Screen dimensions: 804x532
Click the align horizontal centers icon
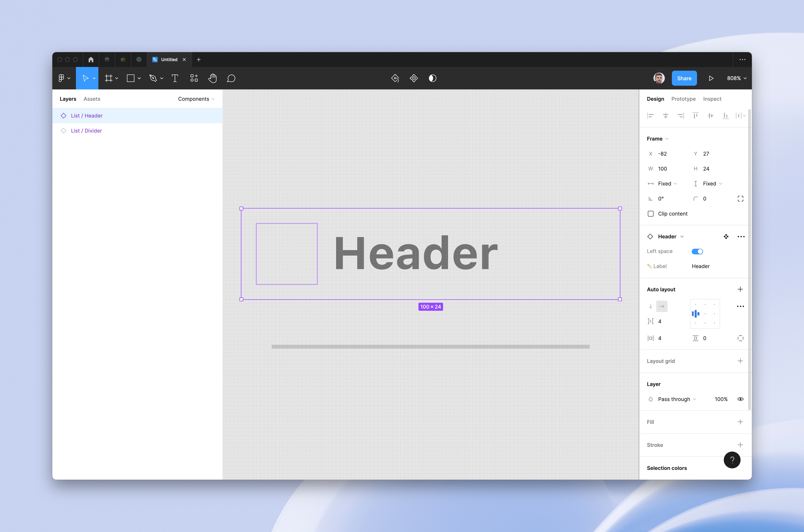(665, 116)
